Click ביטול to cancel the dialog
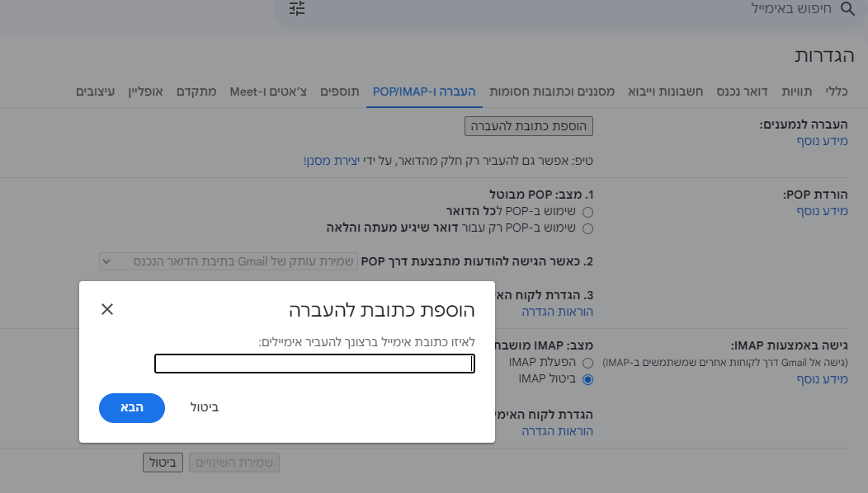 click(x=204, y=407)
